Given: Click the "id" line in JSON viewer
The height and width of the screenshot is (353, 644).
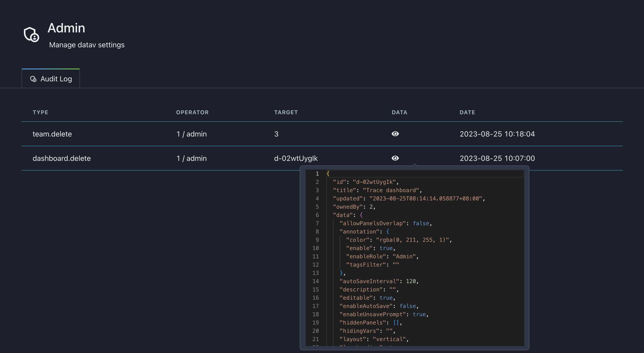Looking at the screenshot, I should [x=366, y=182].
